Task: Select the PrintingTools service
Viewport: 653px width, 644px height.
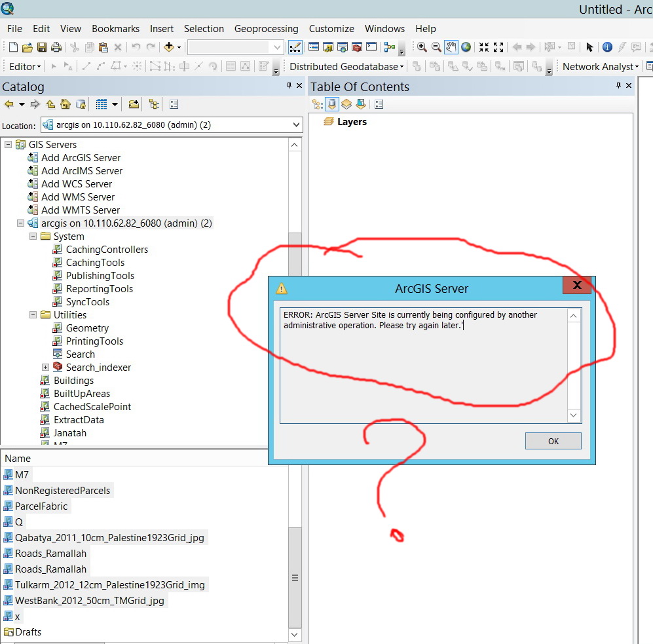Action: click(94, 341)
